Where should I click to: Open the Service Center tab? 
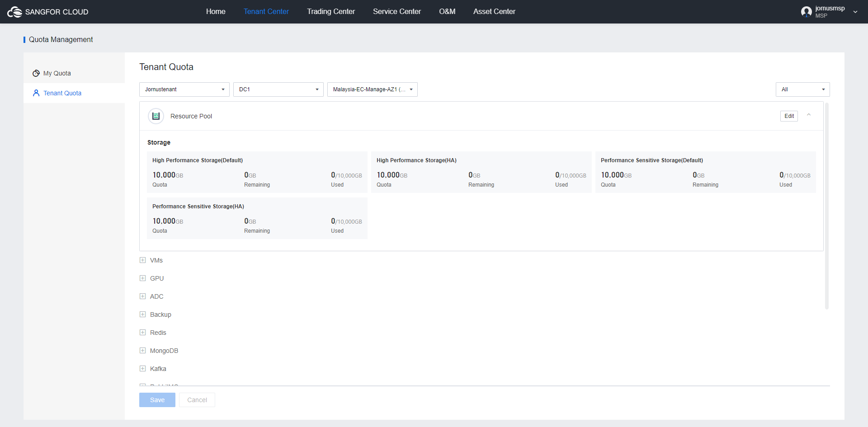point(397,12)
